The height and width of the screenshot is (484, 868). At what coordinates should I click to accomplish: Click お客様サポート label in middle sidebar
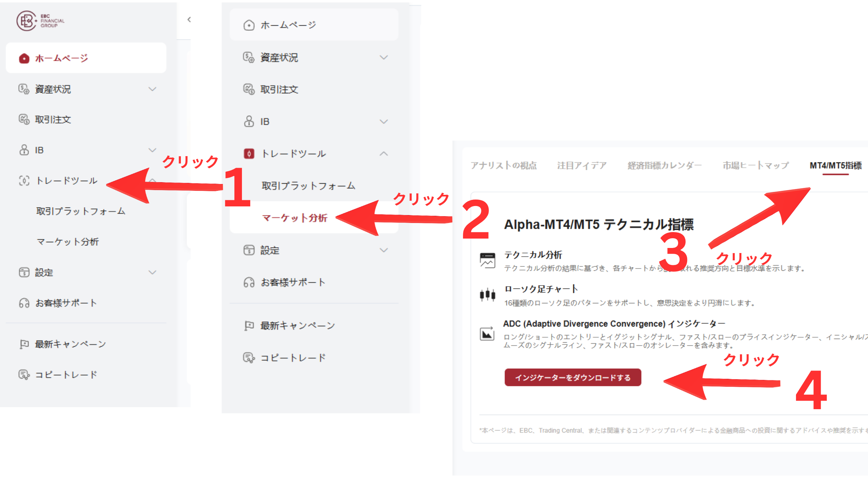point(293,282)
